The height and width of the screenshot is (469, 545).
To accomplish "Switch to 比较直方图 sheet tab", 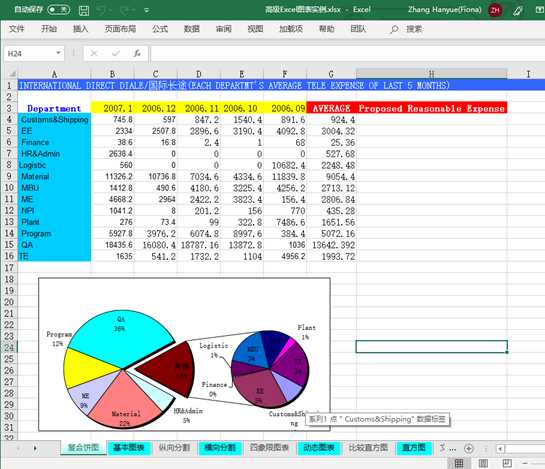I will [x=368, y=447].
